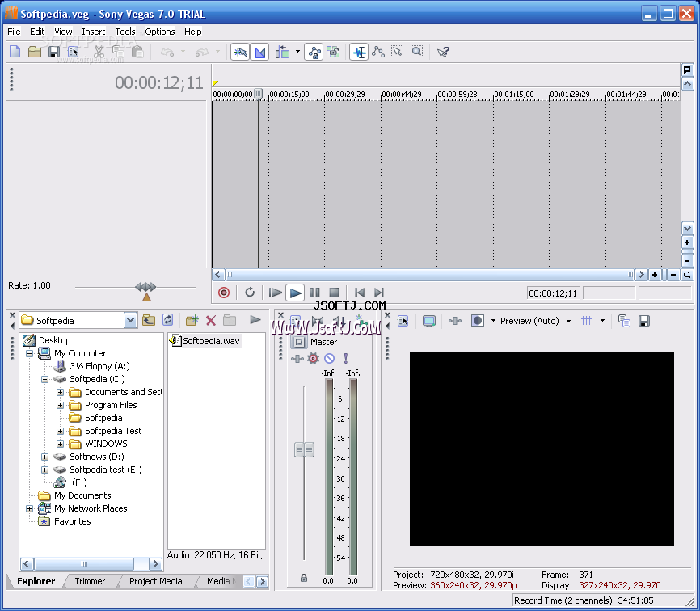This screenshot has height=611, width=700.
Task: Copy preview snapshot to clipboard
Action: [624, 320]
